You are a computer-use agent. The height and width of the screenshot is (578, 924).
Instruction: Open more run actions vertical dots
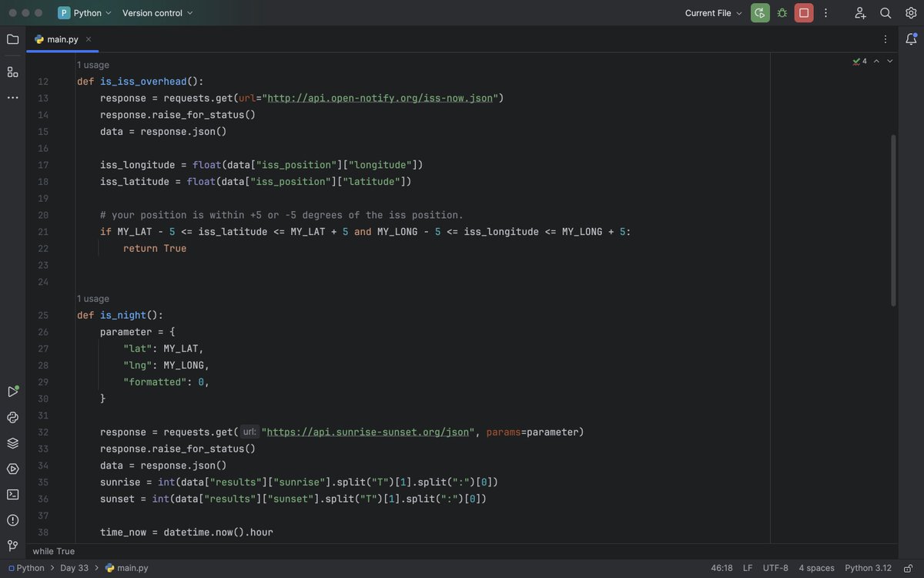coord(825,13)
